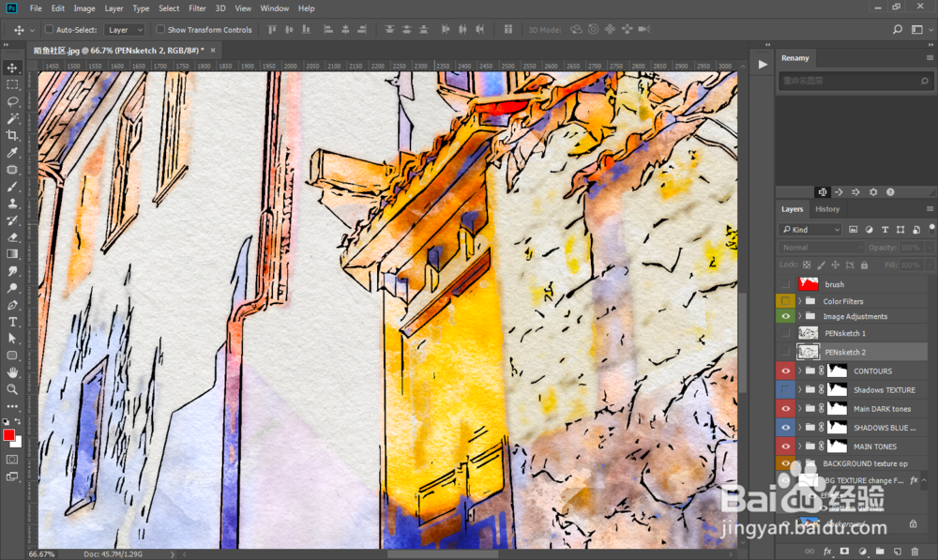Open the Normal blend mode dropdown
Viewport: 938px width, 560px height.
[x=822, y=248]
